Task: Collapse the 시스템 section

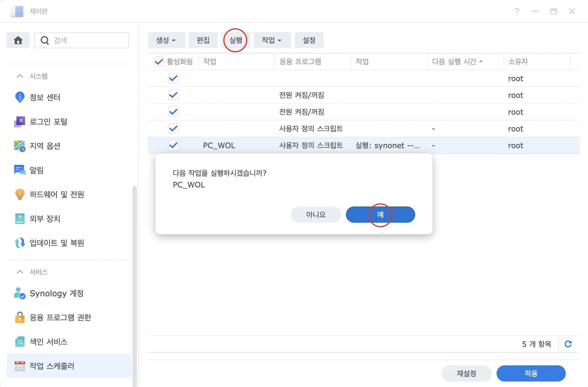Action: pyautogui.click(x=20, y=76)
